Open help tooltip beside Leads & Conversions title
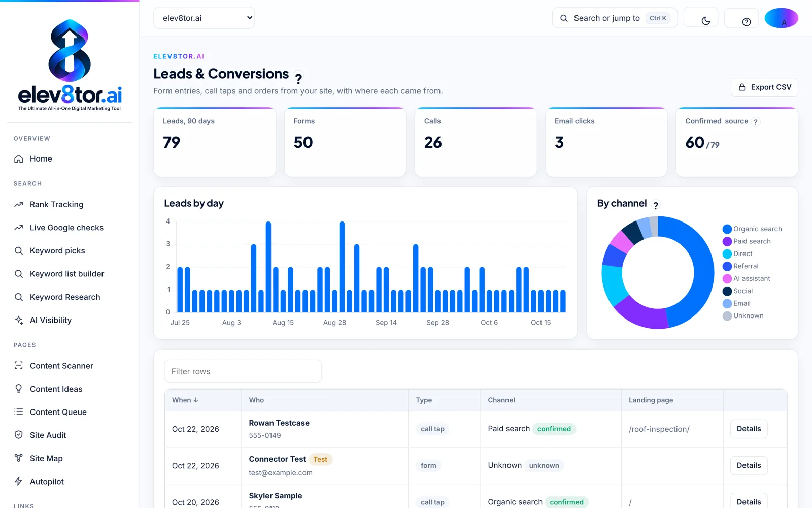The width and height of the screenshot is (812, 508). point(298,78)
